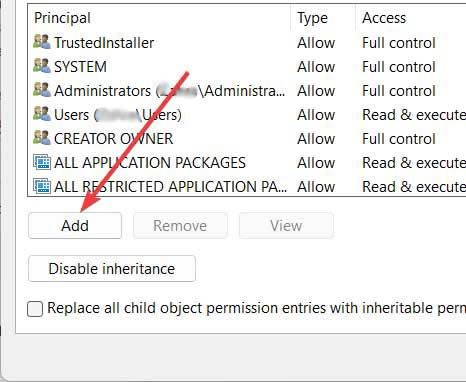This screenshot has height=382, width=466.
Task: Select the CREATOR OWNER user icon
Action: 42,138
